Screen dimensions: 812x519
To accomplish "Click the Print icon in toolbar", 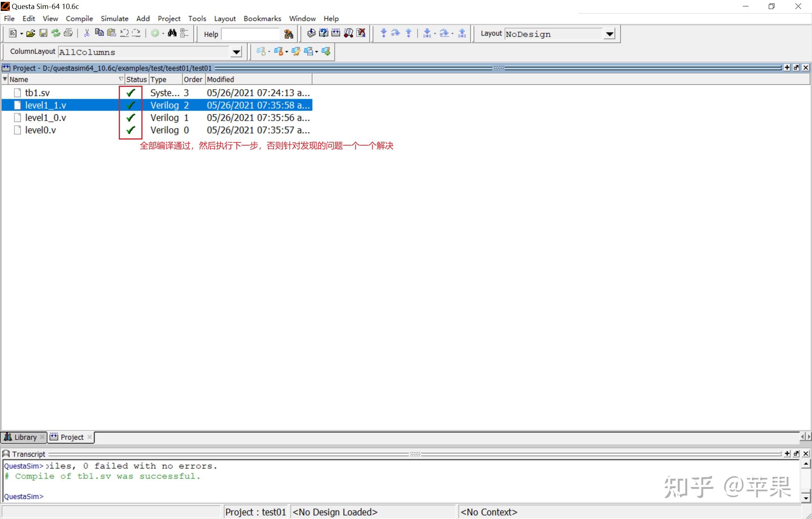I will pos(68,33).
